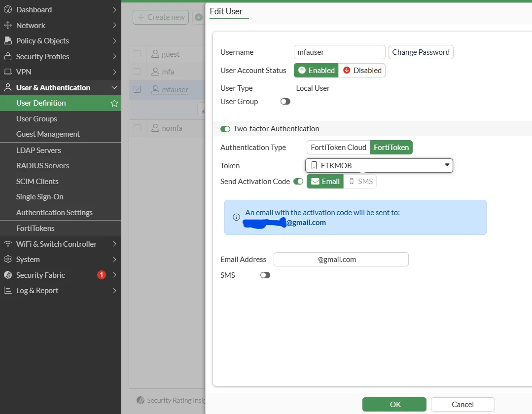Click the Email Address input field

341,259
